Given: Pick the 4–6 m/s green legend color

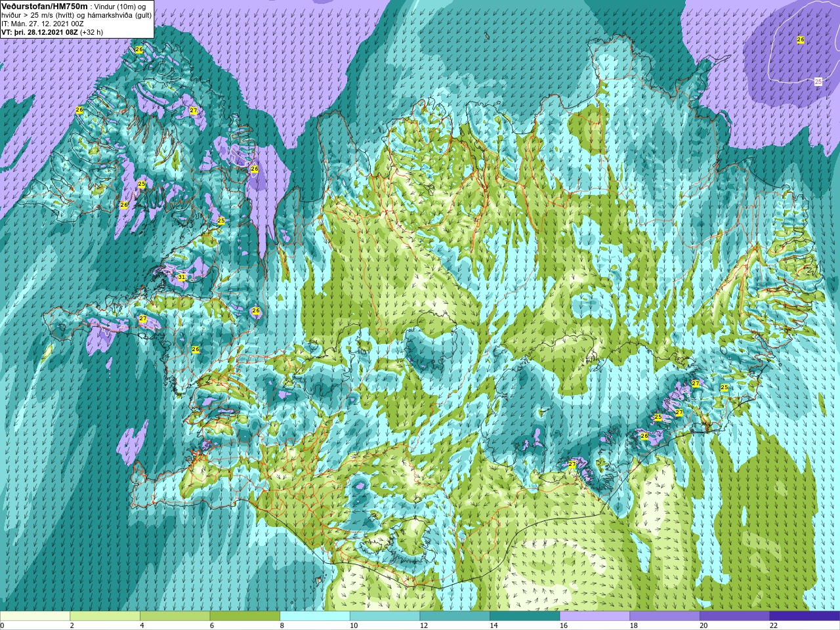Looking at the screenshot, I should click(x=175, y=616).
